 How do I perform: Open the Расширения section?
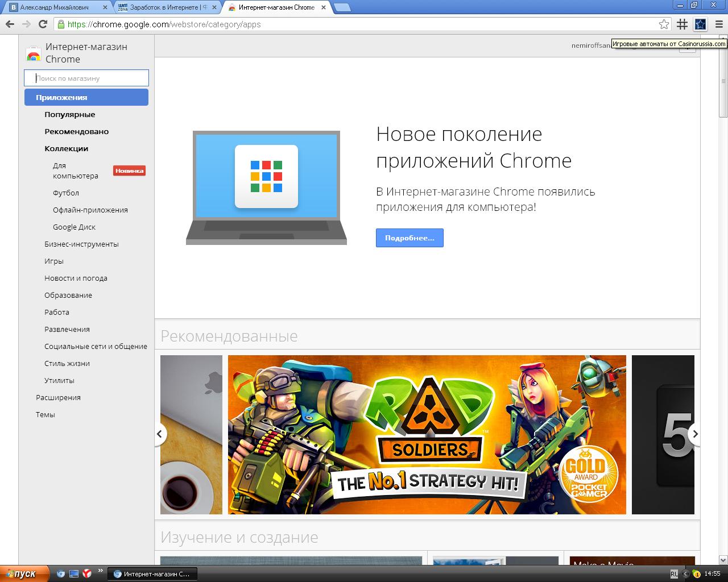coord(58,397)
